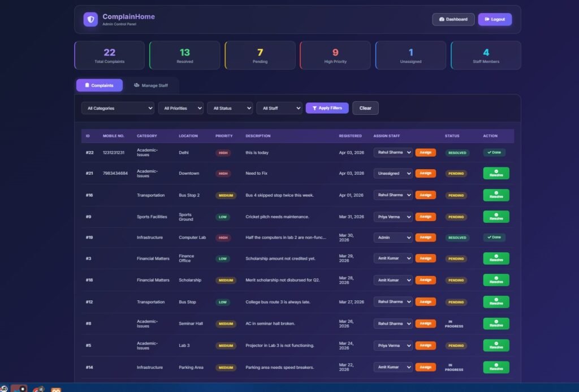This screenshot has height=392, width=579.
Task: Select the Complaints tab
Action: pos(100,85)
